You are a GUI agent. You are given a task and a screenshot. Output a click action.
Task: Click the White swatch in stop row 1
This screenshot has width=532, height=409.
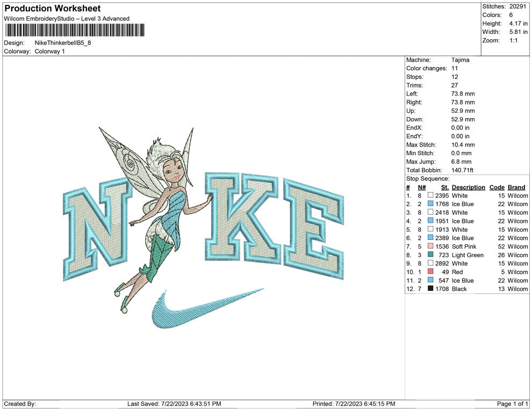pos(430,195)
